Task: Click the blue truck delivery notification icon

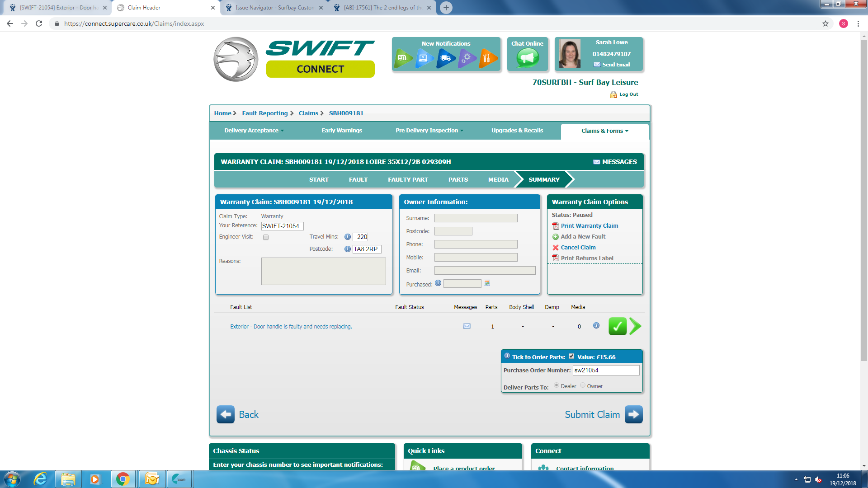Action: pyautogui.click(x=445, y=58)
